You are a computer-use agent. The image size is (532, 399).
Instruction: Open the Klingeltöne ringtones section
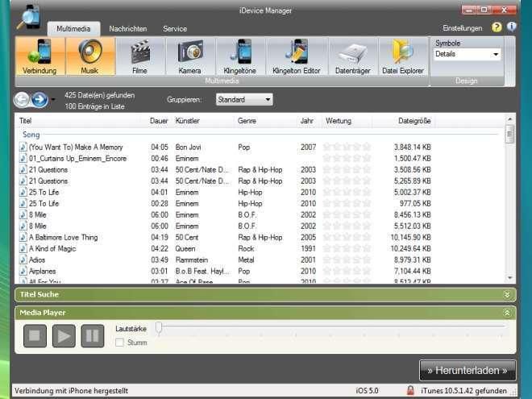[x=240, y=56]
